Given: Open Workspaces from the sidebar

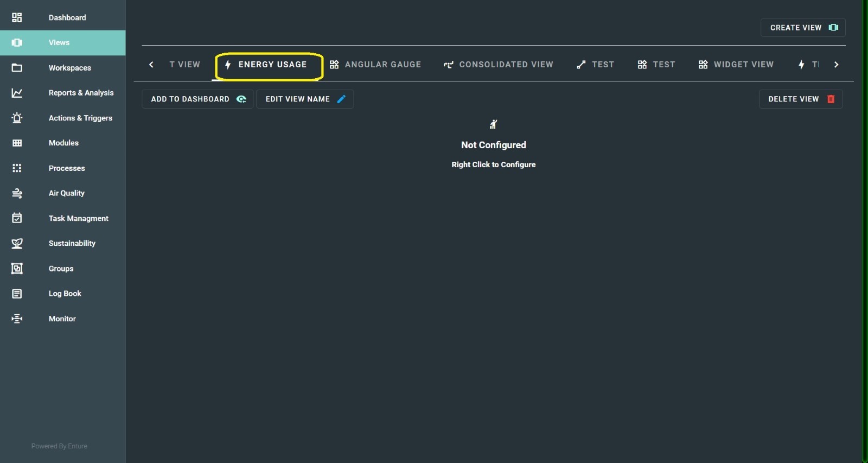Looking at the screenshot, I should 62,68.
